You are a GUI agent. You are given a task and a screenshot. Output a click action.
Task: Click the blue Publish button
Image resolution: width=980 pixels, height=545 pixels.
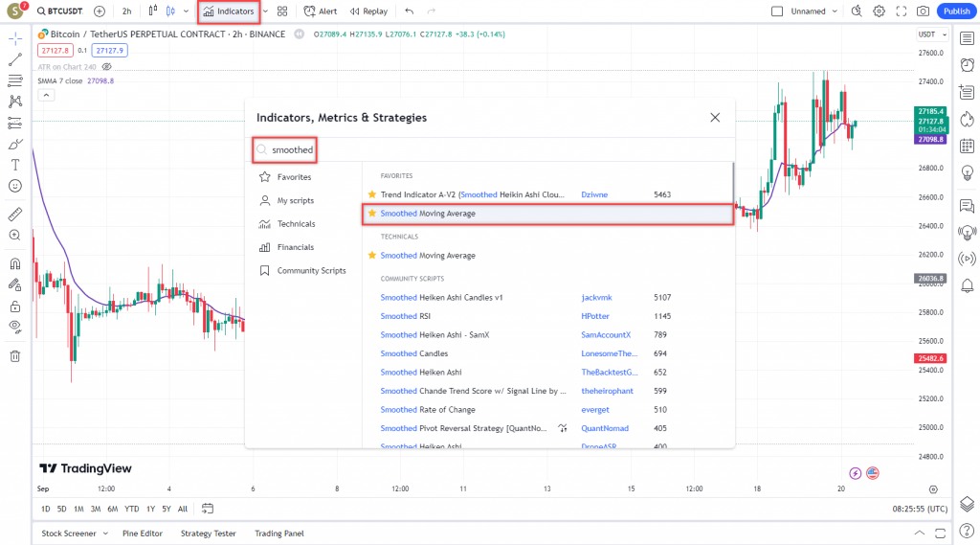[x=955, y=11]
